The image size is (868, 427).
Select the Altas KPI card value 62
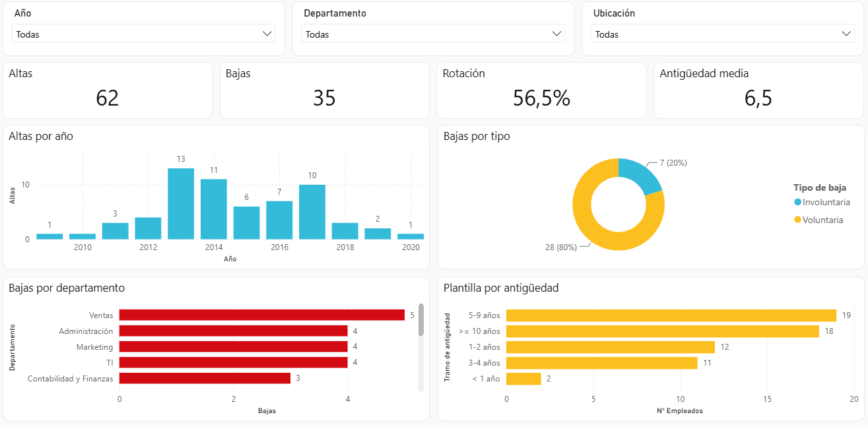pyautogui.click(x=108, y=98)
